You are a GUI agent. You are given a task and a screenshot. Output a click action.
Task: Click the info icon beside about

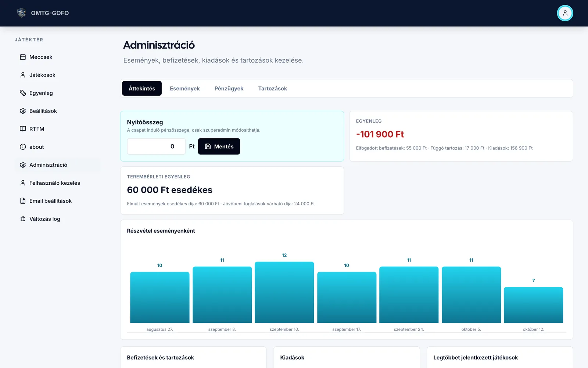click(x=23, y=147)
